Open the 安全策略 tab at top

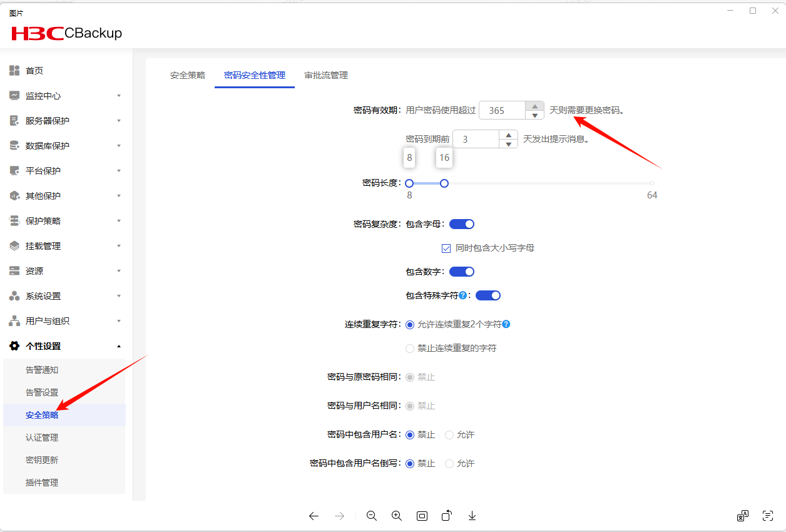tap(188, 75)
